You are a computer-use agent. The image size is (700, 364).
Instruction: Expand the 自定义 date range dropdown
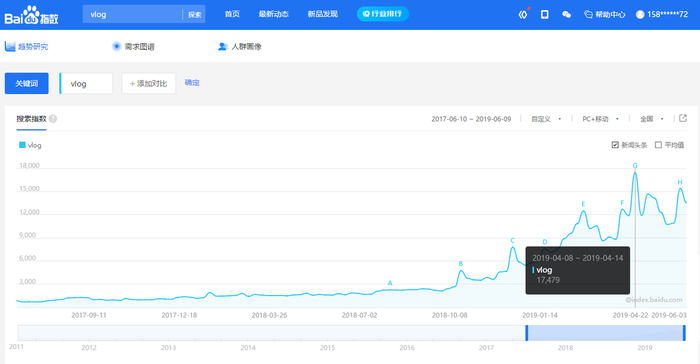coord(546,119)
